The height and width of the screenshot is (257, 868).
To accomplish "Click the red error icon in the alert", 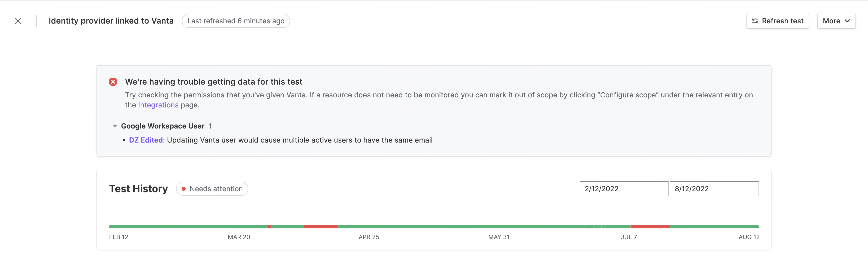I will (113, 82).
